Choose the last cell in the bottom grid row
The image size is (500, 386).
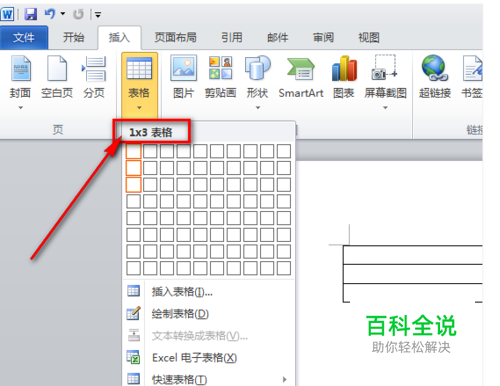click(x=284, y=268)
